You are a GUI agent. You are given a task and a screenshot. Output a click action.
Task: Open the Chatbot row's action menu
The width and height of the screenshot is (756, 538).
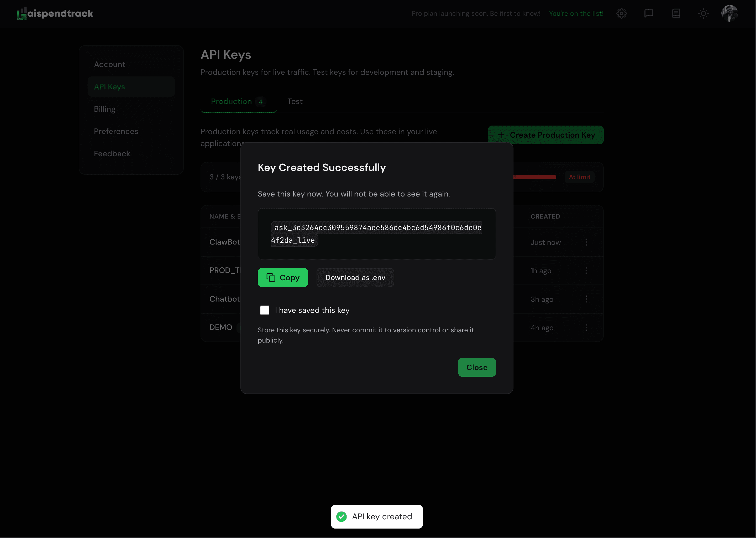586,299
